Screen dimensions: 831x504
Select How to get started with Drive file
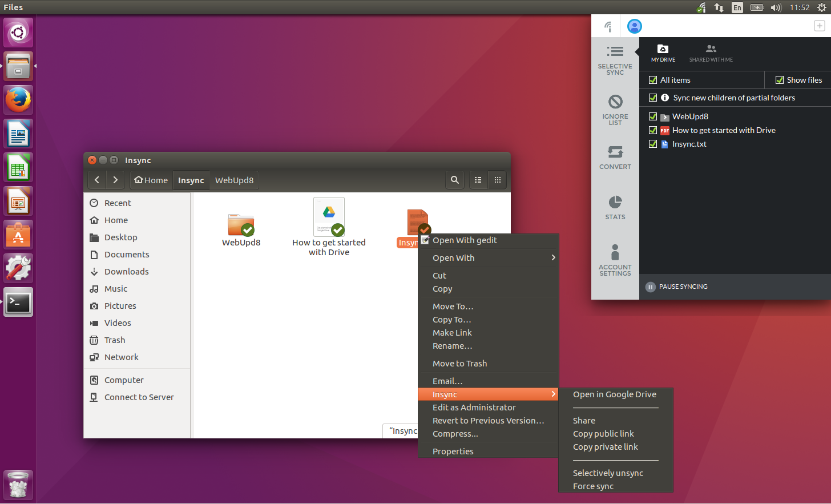click(x=329, y=227)
